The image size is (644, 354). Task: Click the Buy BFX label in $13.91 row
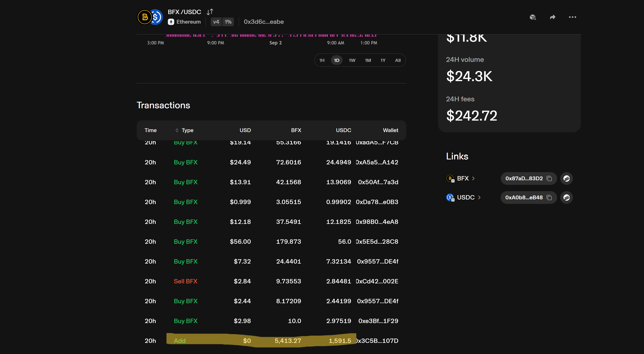pyautogui.click(x=186, y=182)
